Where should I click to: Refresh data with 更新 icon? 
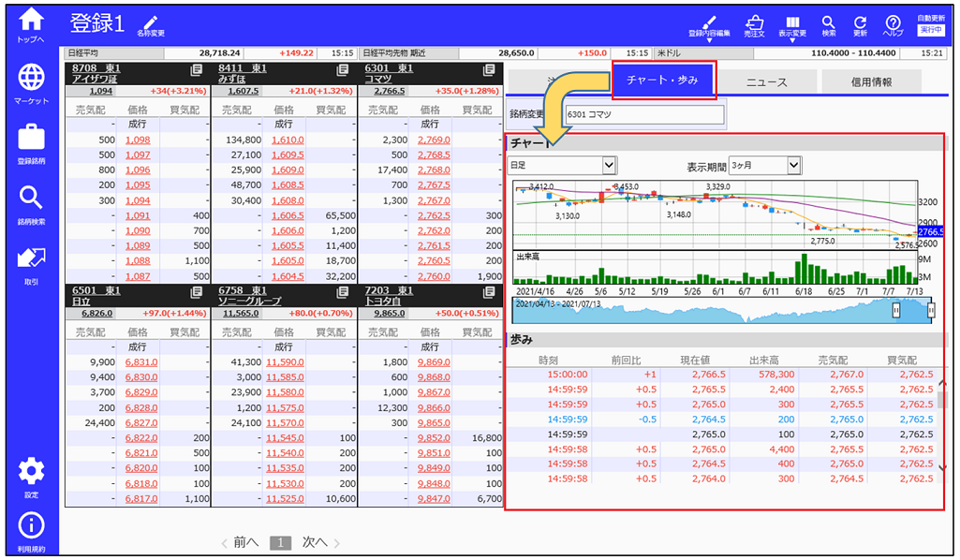click(x=860, y=24)
